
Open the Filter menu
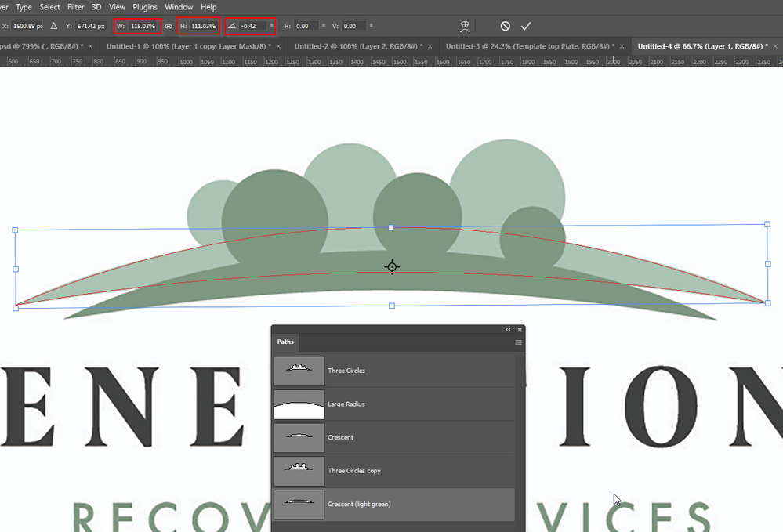click(76, 7)
